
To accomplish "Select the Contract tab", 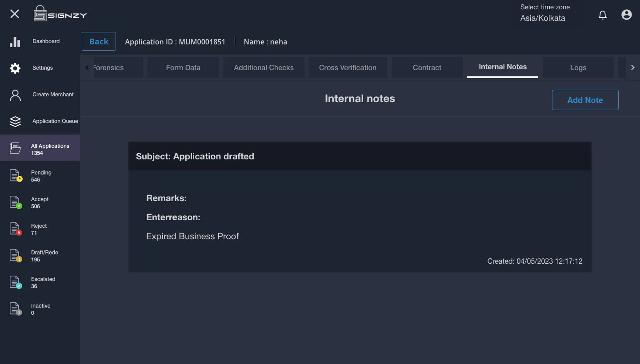I will [x=427, y=67].
